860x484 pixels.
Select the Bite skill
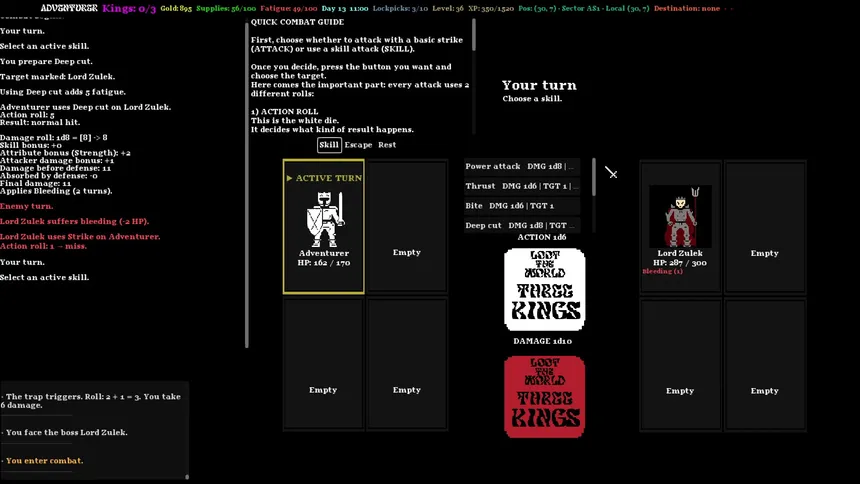coord(522,206)
